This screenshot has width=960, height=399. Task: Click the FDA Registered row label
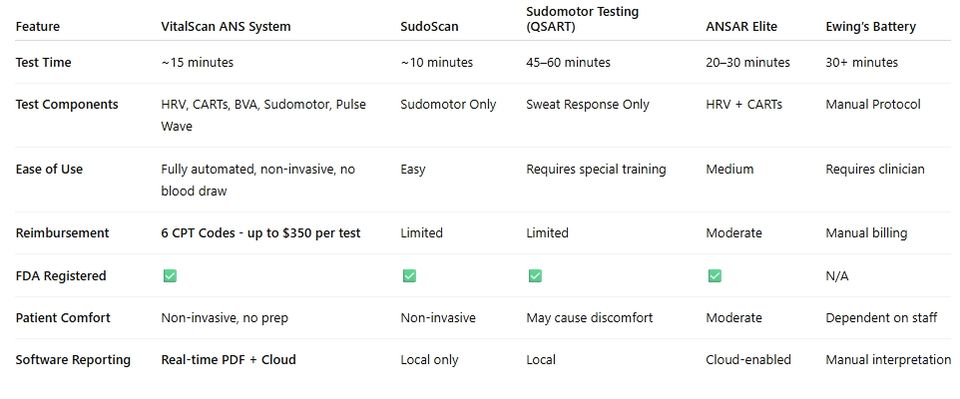click(x=61, y=276)
